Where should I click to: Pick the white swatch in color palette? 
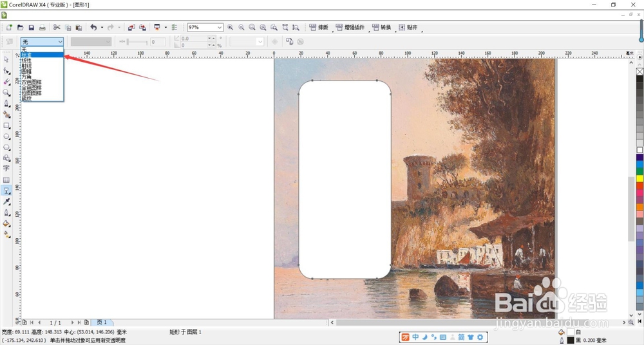(640, 150)
